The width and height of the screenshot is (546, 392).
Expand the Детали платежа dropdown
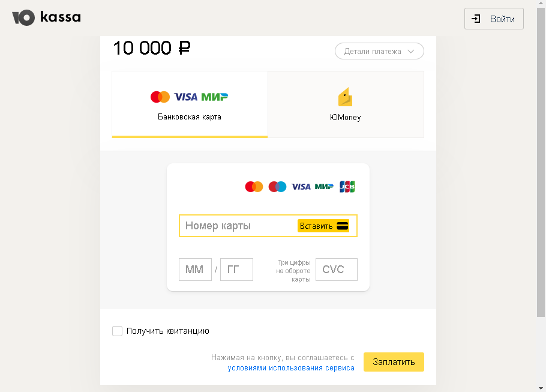coord(379,51)
